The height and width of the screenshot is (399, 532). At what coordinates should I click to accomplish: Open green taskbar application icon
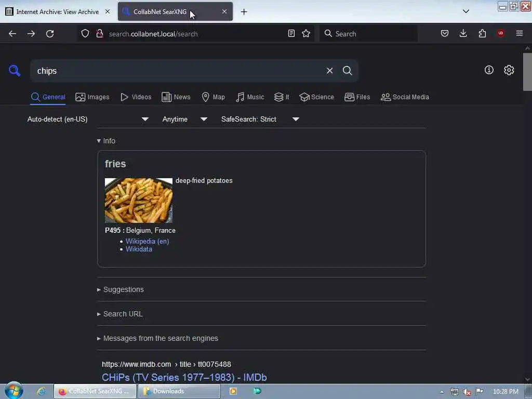click(x=258, y=391)
